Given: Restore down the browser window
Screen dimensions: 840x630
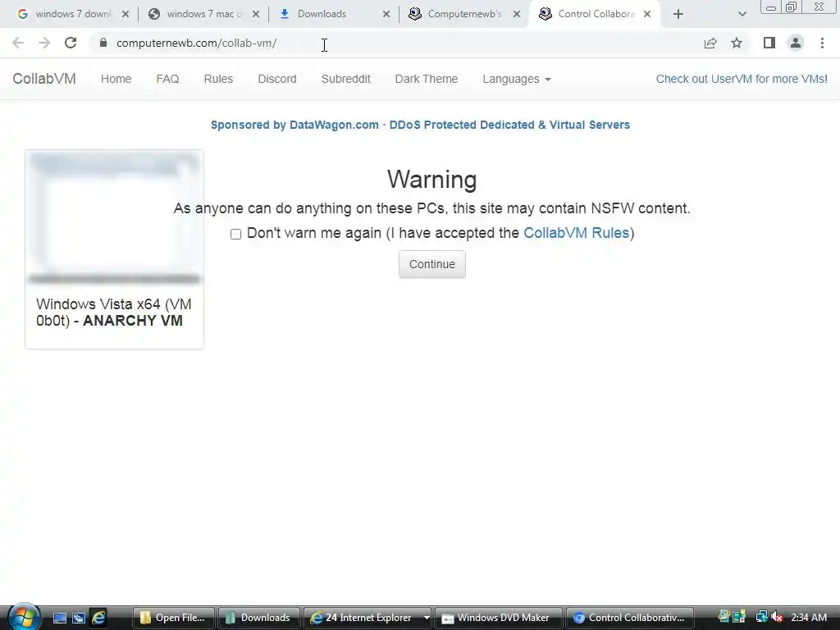Looking at the screenshot, I should point(791,7).
